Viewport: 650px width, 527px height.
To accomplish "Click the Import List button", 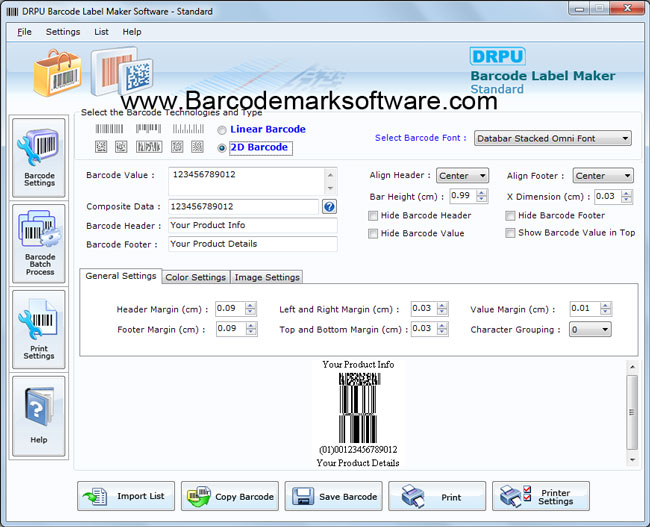I will [x=126, y=496].
